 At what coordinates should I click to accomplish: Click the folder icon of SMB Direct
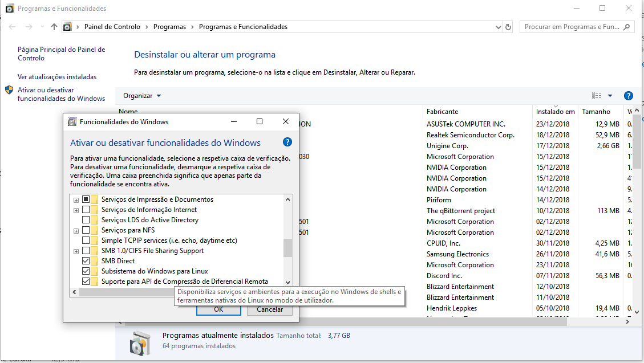(x=95, y=261)
